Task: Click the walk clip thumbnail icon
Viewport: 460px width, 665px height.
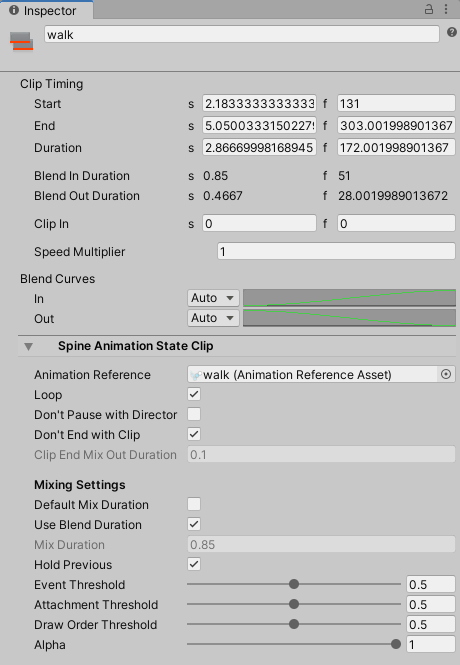Action: 21,41
